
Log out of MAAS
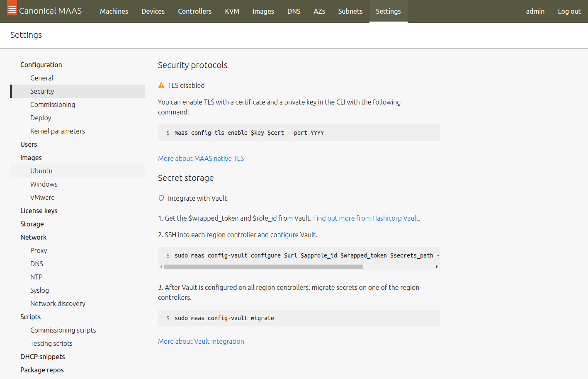569,11
